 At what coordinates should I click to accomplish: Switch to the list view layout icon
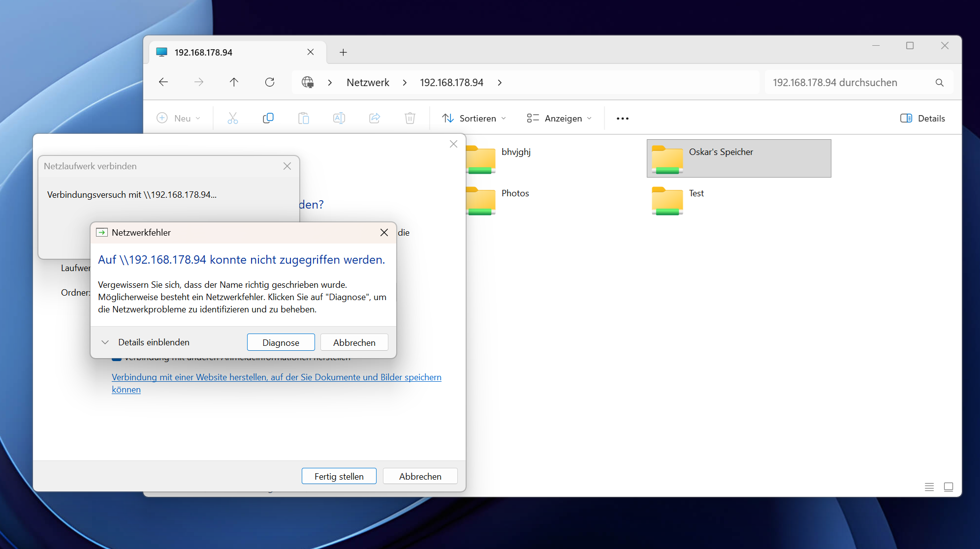(x=929, y=487)
